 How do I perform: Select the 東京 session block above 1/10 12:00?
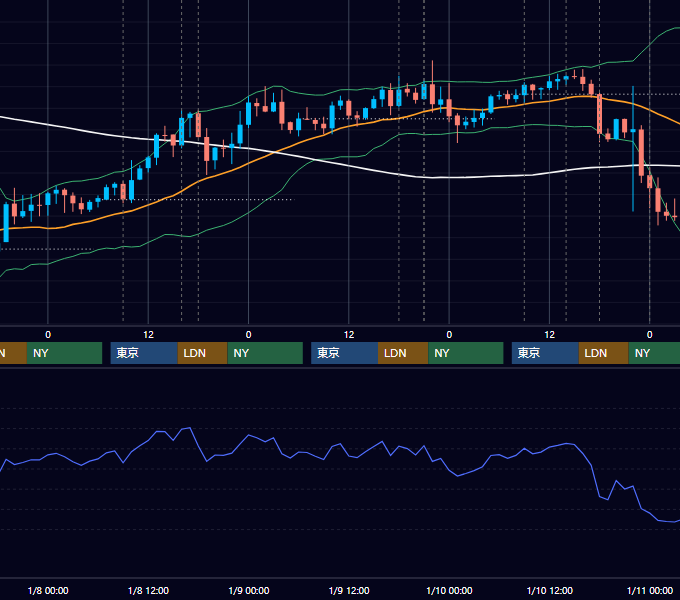(x=545, y=353)
